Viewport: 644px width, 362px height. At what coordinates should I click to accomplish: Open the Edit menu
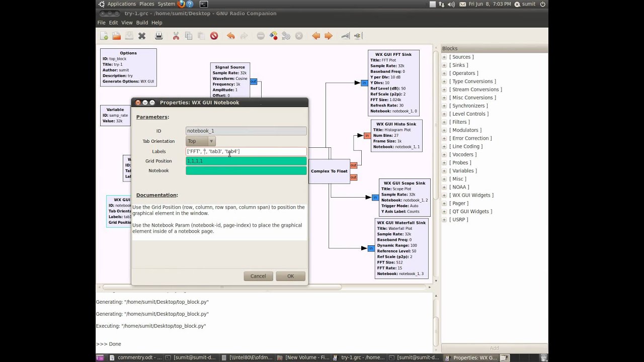pos(113,23)
